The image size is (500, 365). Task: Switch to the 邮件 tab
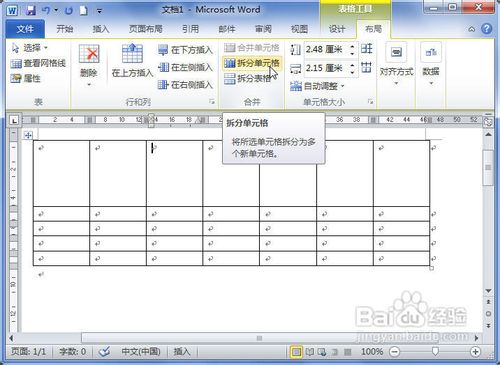coord(227,29)
